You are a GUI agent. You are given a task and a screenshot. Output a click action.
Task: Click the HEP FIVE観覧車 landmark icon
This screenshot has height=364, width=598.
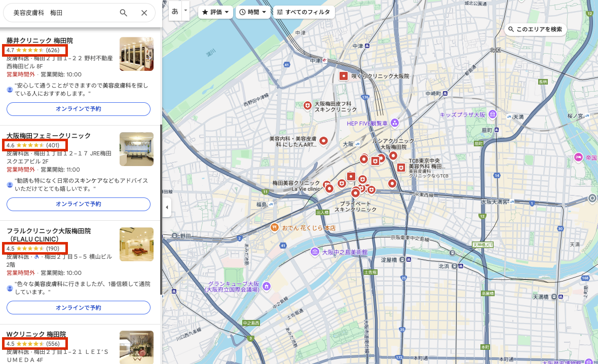tap(395, 123)
